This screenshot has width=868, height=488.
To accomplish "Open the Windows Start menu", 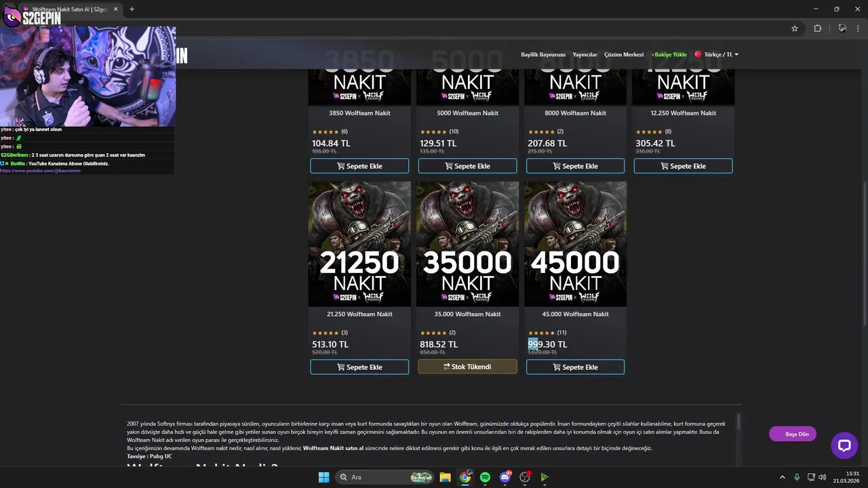I will coord(323,477).
